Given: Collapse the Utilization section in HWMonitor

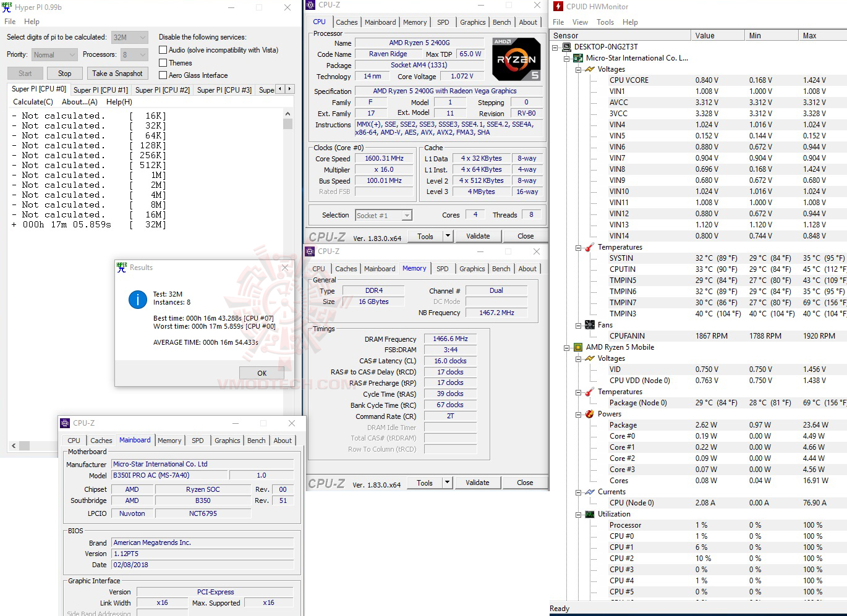Looking at the screenshot, I should [x=579, y=514].
